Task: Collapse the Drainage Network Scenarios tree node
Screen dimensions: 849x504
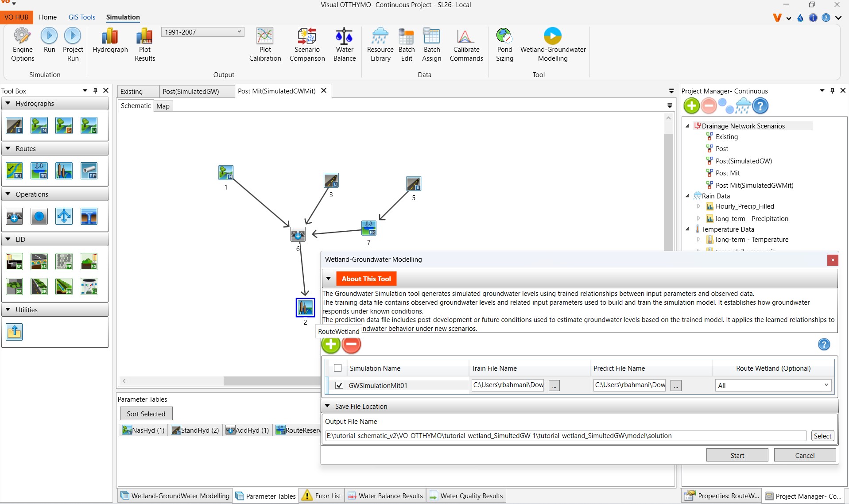Action: pos(687,126)
